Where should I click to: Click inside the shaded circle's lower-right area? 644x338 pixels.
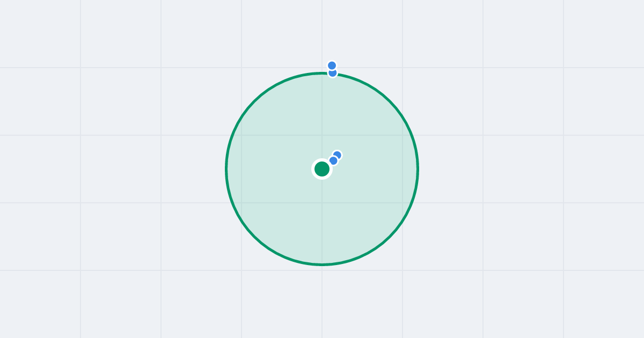point(365,215)
